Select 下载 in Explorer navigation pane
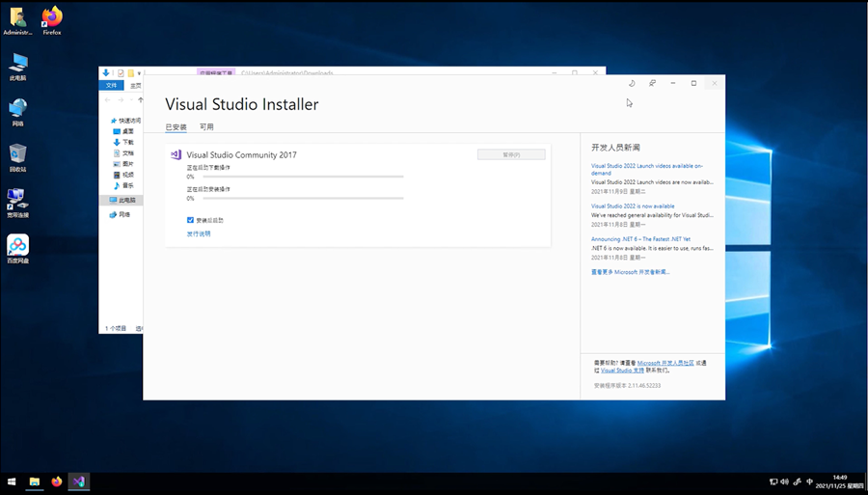The height and width of the screenshot is (495, 868). point(123,142)
